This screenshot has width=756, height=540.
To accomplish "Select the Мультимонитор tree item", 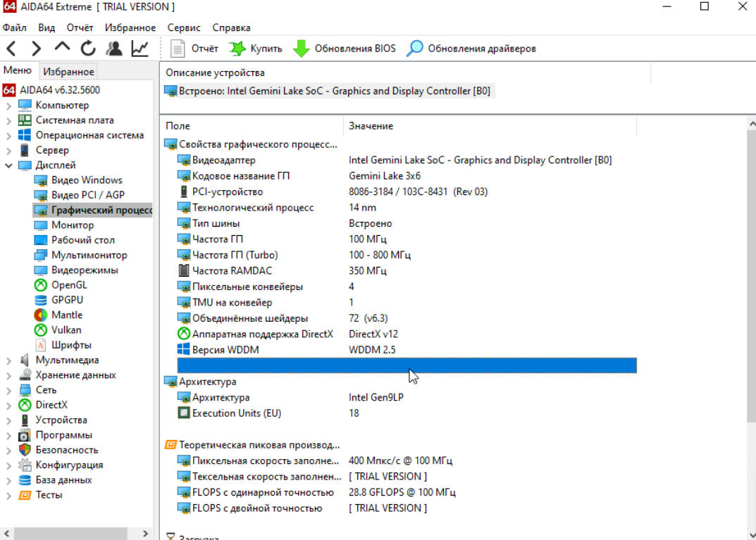I will coord(89,255).
